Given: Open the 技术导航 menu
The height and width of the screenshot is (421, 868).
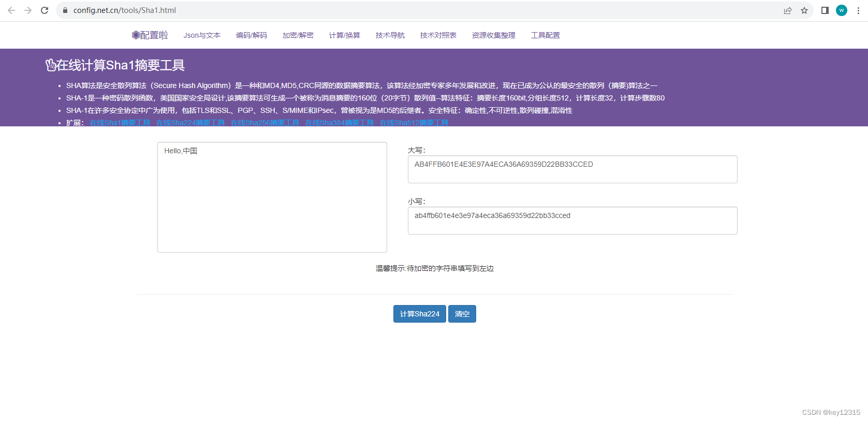Looking at the screenshot, I should coord(390,35).
